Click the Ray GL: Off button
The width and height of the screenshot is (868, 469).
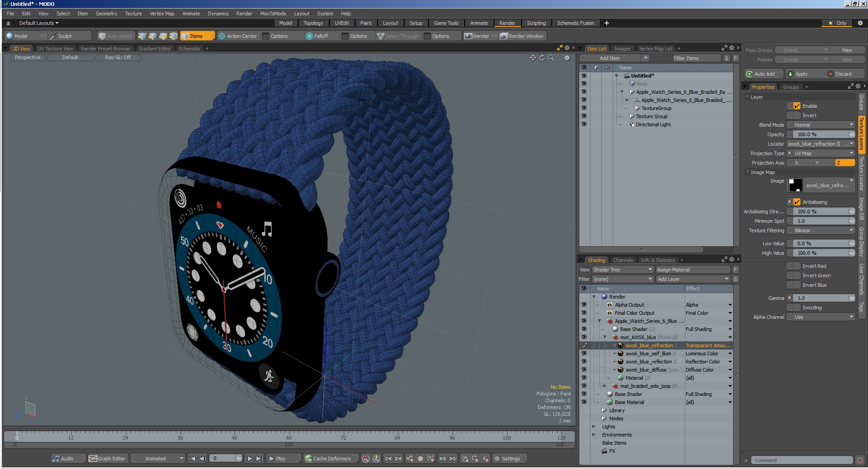click(x=118, y=58)
